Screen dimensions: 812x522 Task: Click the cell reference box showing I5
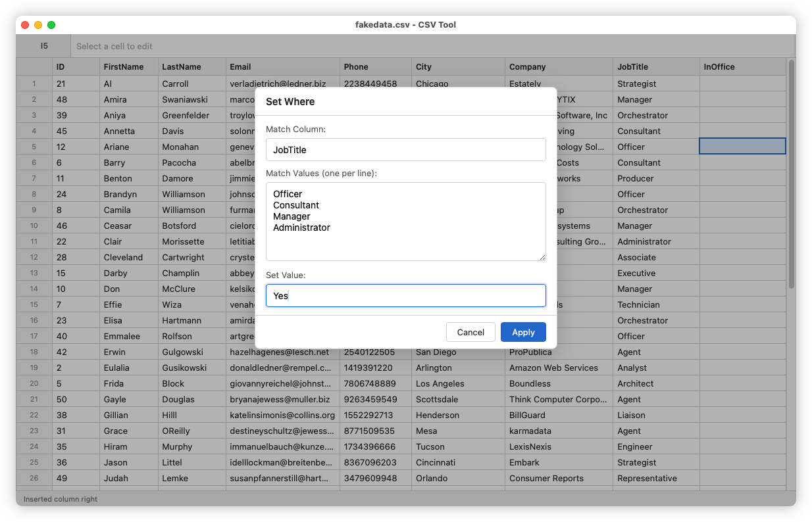coord(43,45)
